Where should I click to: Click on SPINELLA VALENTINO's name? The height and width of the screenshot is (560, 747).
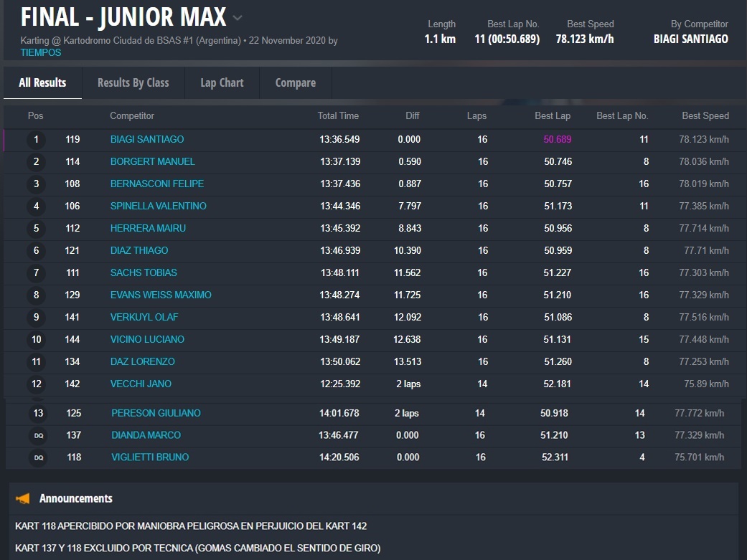158,206
